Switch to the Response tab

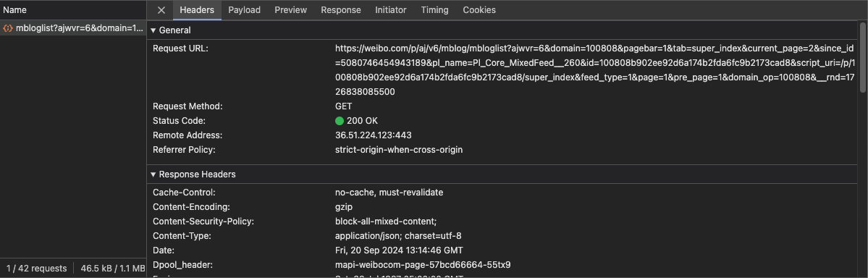[341, 10]
